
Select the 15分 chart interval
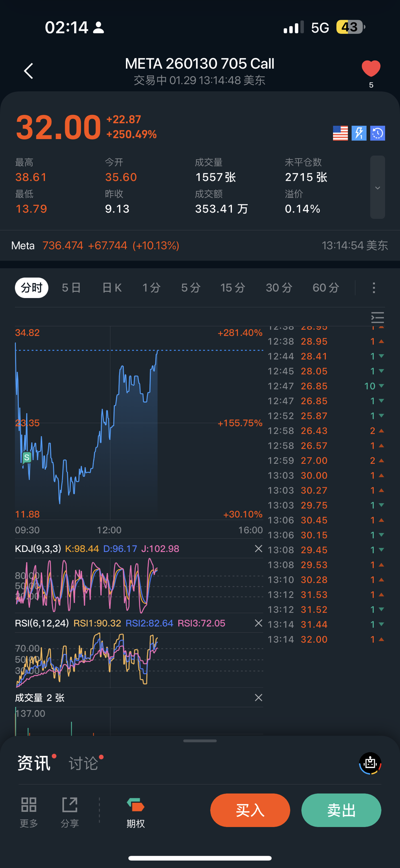(232, 288)
